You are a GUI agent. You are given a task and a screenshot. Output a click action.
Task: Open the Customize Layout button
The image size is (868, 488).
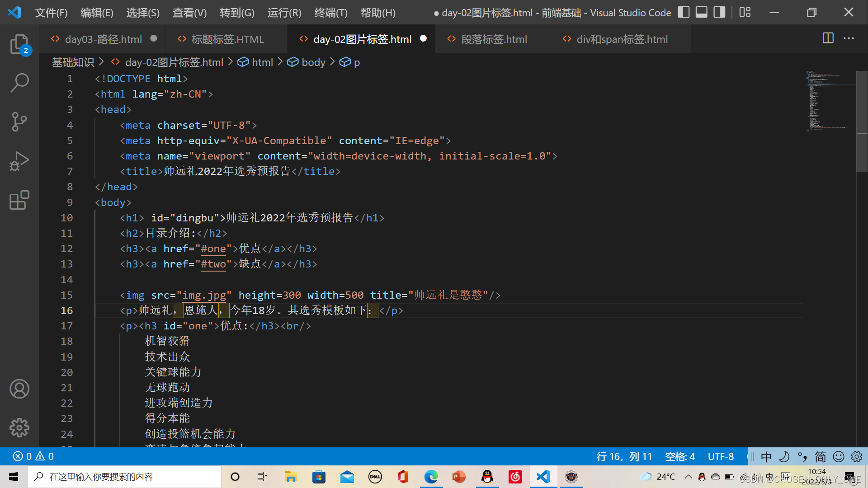(x=745, y=12)
